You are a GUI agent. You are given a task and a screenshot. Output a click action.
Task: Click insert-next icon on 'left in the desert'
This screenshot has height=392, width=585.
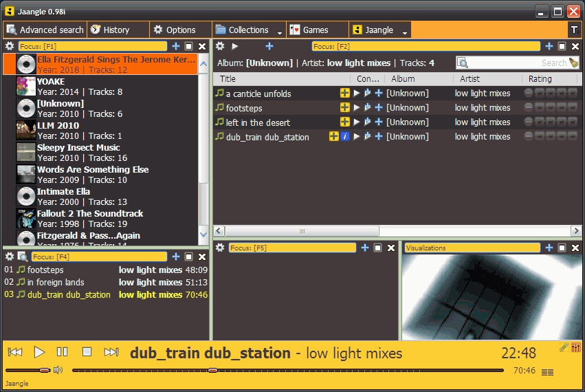tap(368, 122)
